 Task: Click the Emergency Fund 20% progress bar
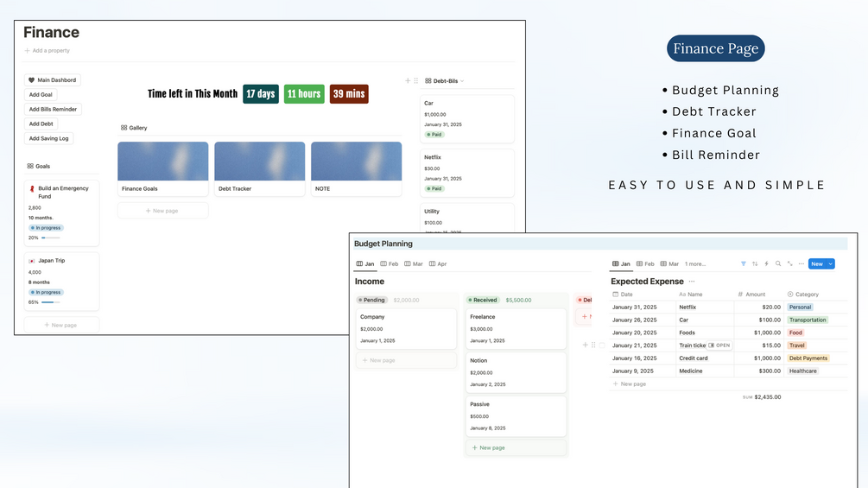click(x=51, y=238)
